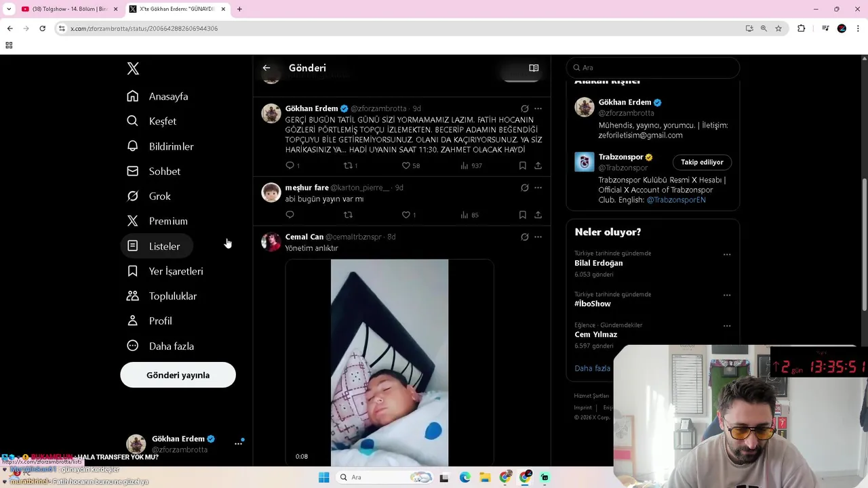Open Grok icon on Gökhan Erdem's post
Viewport: 868px width, 488px height.
(x=524, y=108)
